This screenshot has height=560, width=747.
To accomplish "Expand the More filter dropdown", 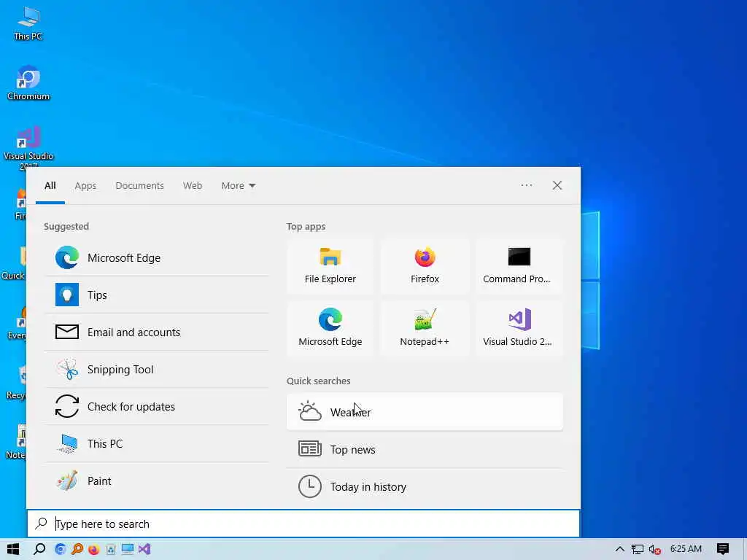I will click(x=239, y=186).
